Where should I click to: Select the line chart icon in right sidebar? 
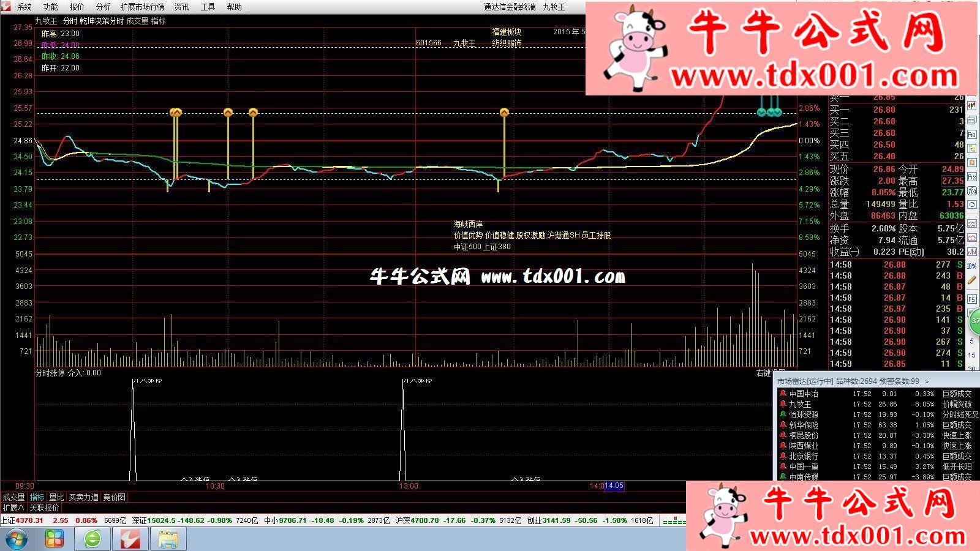click(973, 223)
